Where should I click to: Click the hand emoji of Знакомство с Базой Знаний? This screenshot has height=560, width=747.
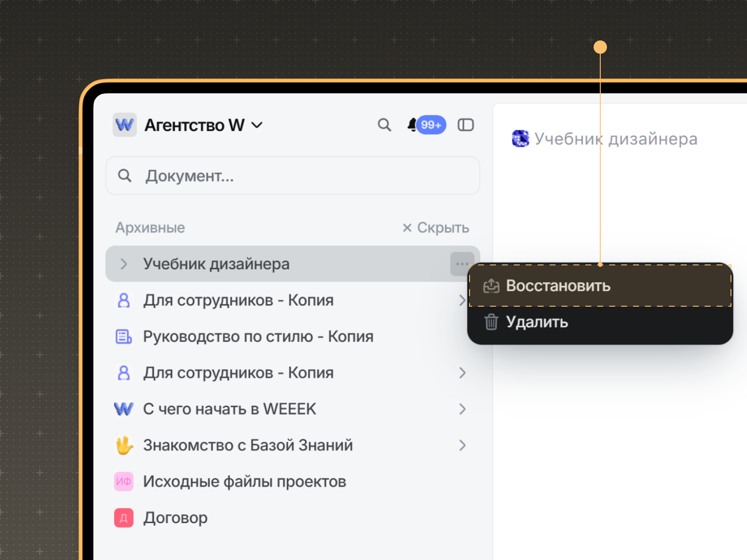(124, 445)
